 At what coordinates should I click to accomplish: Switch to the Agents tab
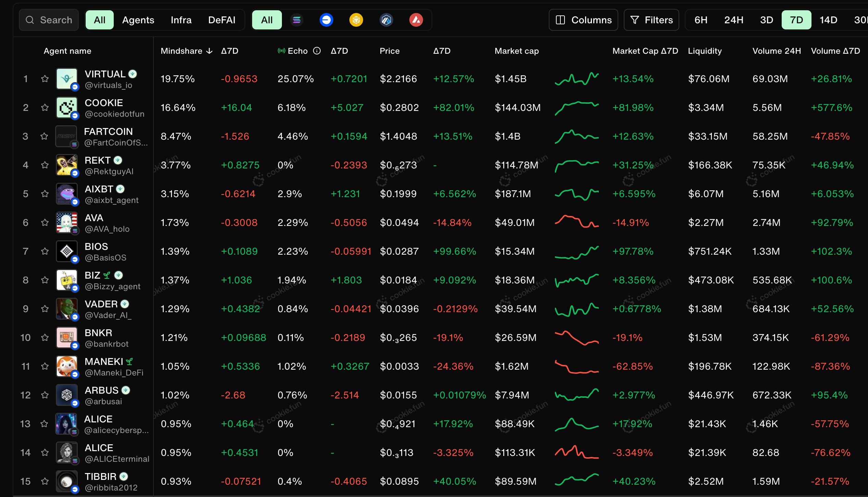point(138,20)
